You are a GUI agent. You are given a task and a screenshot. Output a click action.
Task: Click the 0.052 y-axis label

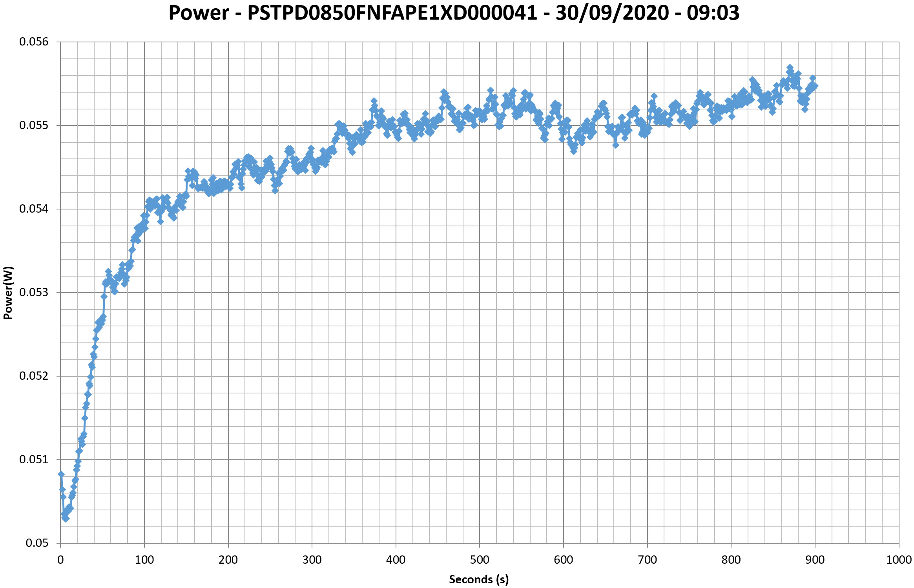tap(34, 376)
